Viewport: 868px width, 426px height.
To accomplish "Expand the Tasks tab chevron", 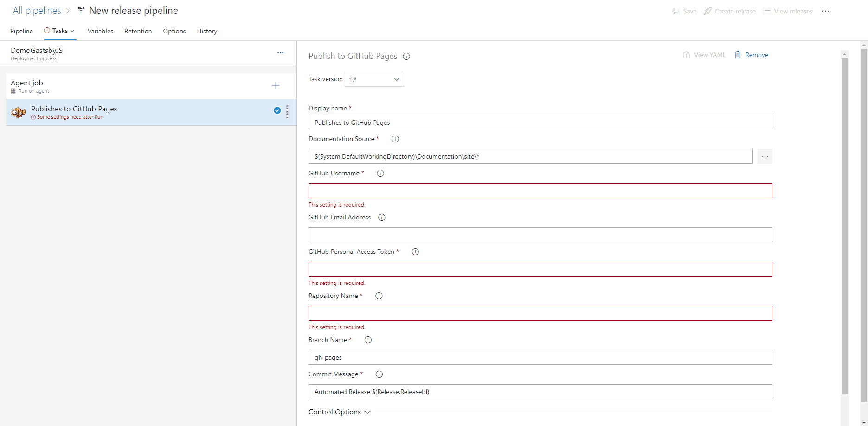I will pyautogui.click(x=72, y=31).
